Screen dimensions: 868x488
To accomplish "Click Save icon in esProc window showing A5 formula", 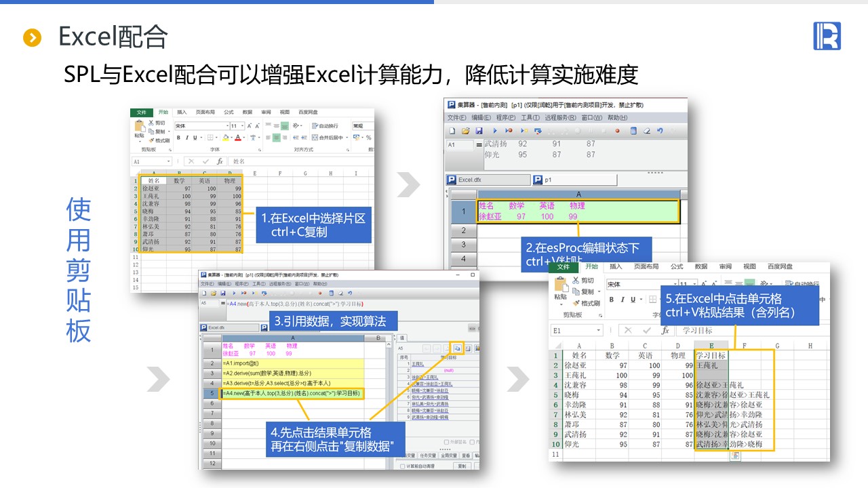I will point(222,293).
